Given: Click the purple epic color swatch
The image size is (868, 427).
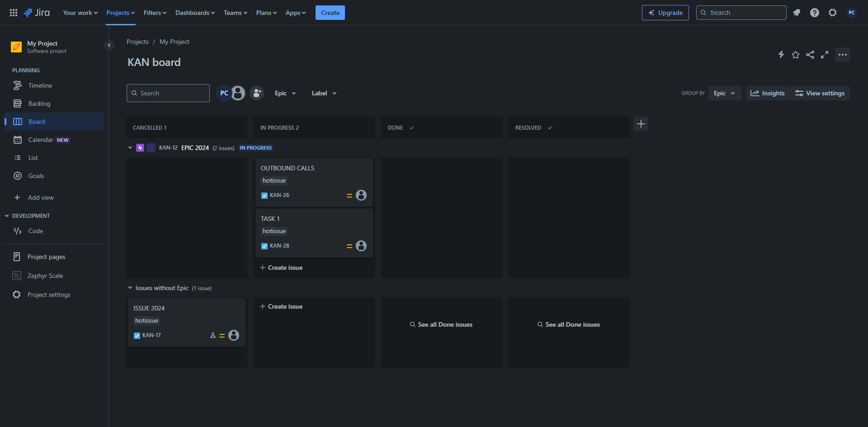Looking at the screenshot, I should pos(151,148).
